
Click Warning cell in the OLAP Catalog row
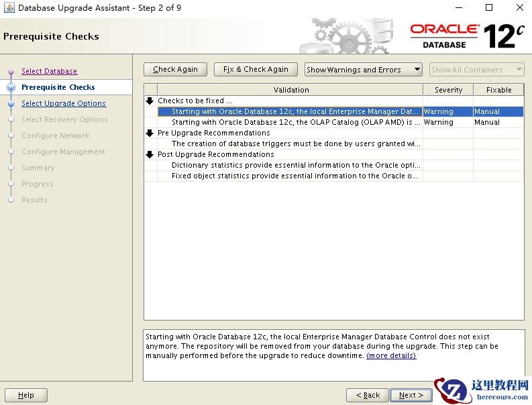click(x=448, y=122)
